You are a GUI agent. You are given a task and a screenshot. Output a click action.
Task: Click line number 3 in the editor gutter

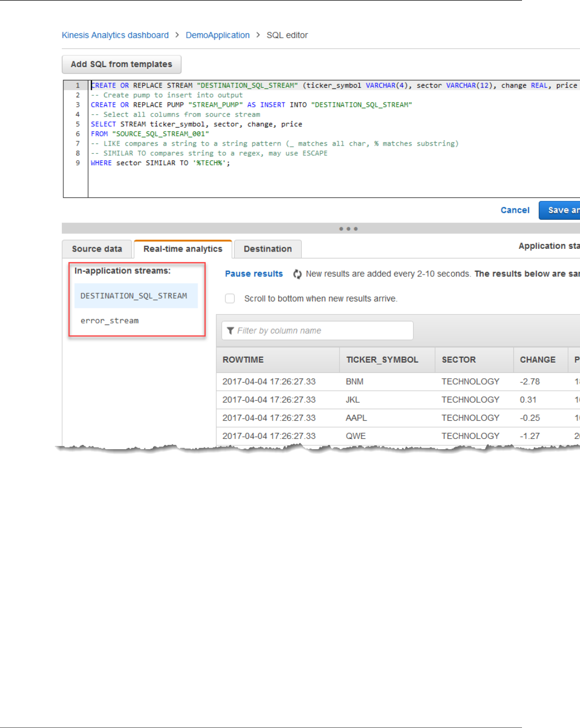pos(77,105)
